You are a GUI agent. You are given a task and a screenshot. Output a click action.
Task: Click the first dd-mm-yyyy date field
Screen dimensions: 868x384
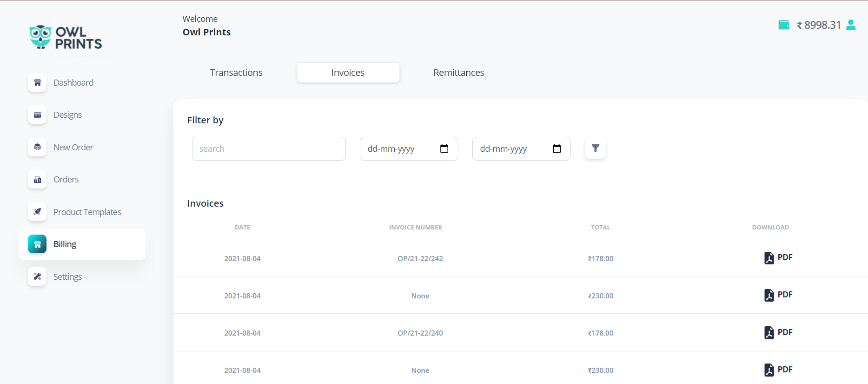(x=409, y=148)
